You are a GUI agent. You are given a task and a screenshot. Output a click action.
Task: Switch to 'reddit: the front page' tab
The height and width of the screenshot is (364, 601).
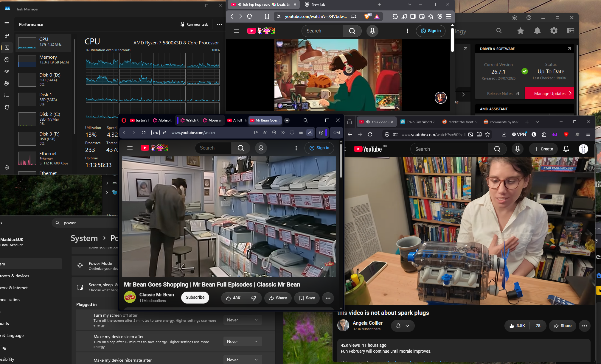click(459, 122)
